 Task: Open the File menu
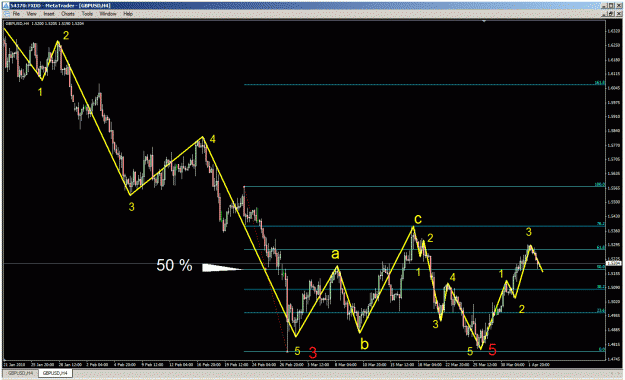click(x=16, y=14)
